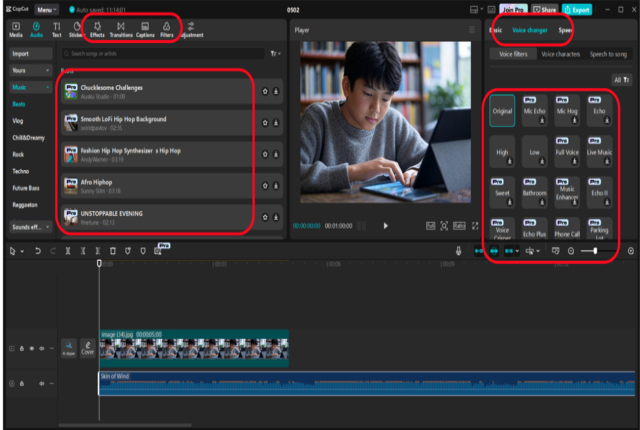Open the Adjustment panel
640x430 pixels.
(x=191, y=30)
